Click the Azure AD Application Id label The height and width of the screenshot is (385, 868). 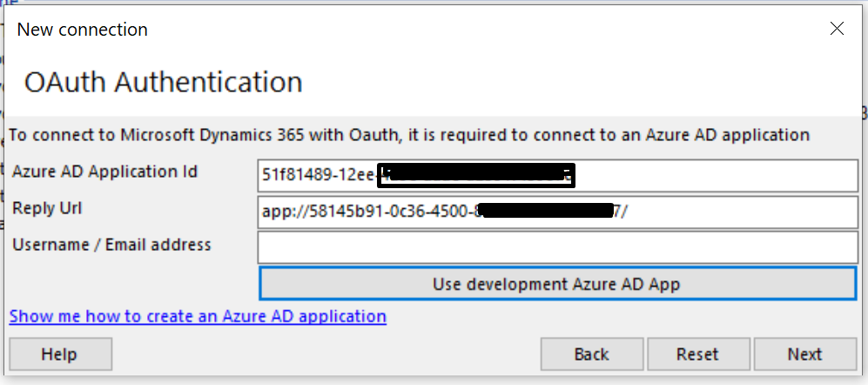pyautogui.click(x=104, y=172)
